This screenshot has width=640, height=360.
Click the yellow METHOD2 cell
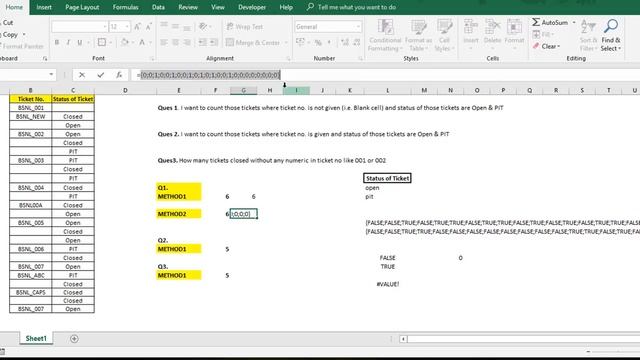pyautogui.click(x=179, y=214)
